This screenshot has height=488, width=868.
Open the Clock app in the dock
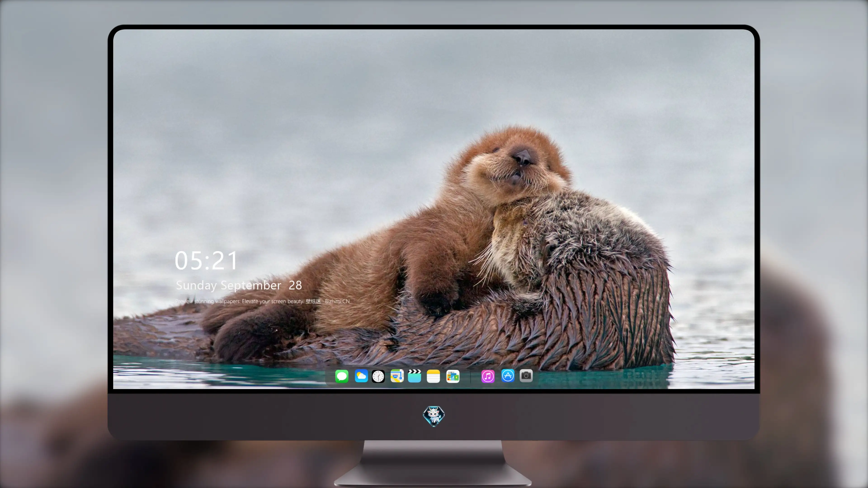pyautogui.click(x=378, y=376)
